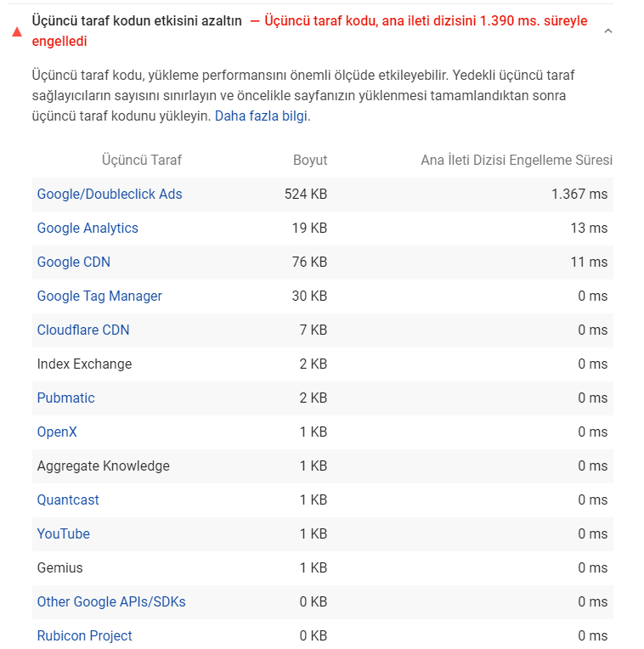
Task: Select Other Google APIs/SDKs link
Action: 111,601
